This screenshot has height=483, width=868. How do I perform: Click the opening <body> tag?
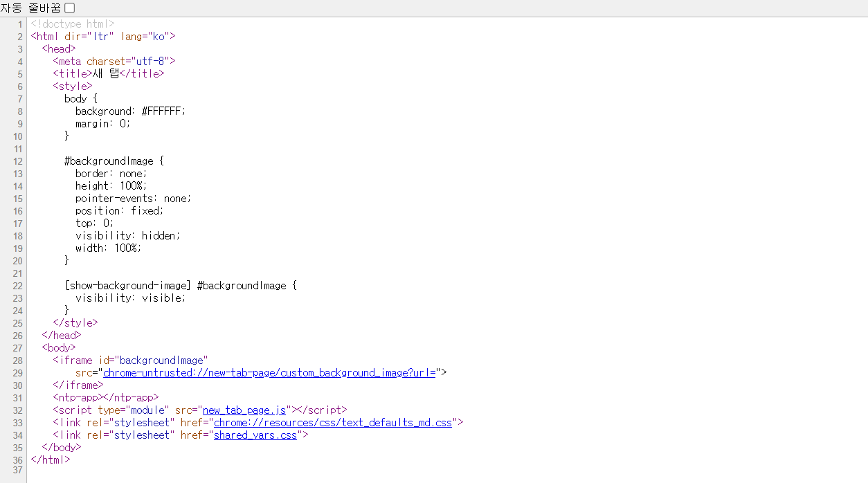(x=59, y=347)
